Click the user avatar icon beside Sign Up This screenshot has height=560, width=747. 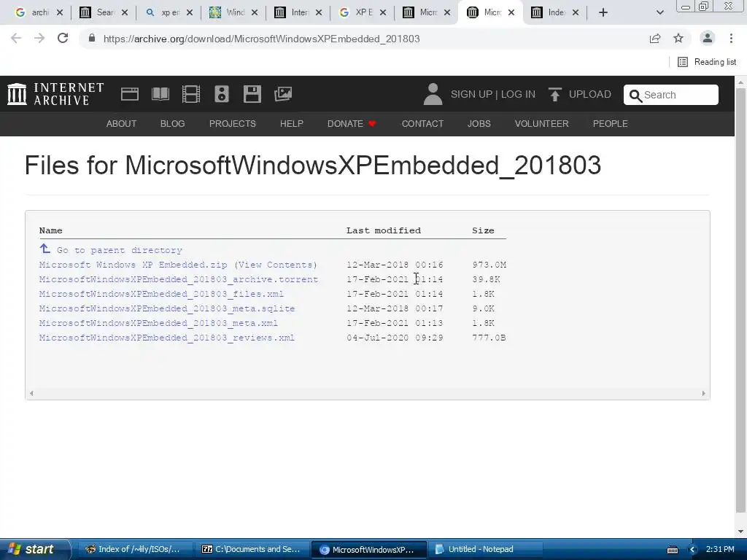click(433, 94)
